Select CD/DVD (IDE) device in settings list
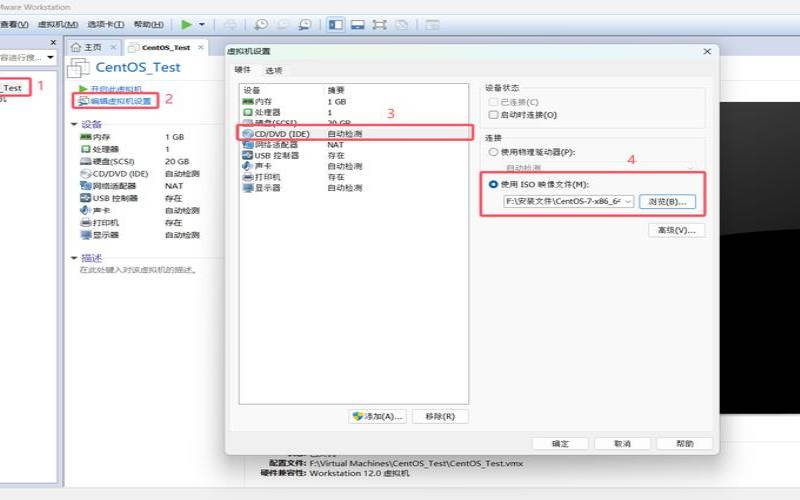800x500 pixels. click(x=280, y=133)
